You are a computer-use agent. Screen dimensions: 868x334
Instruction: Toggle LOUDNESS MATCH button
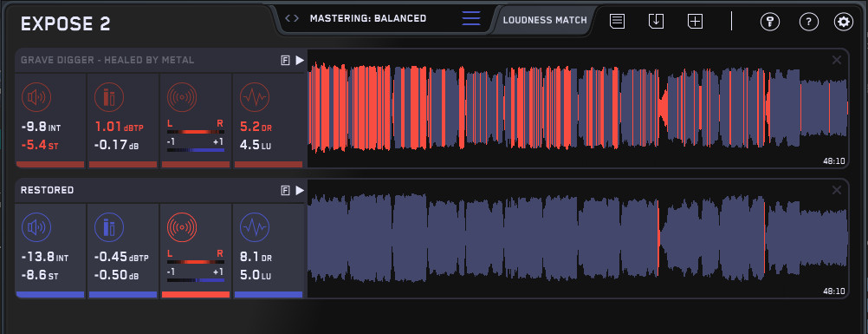point(545,21)
